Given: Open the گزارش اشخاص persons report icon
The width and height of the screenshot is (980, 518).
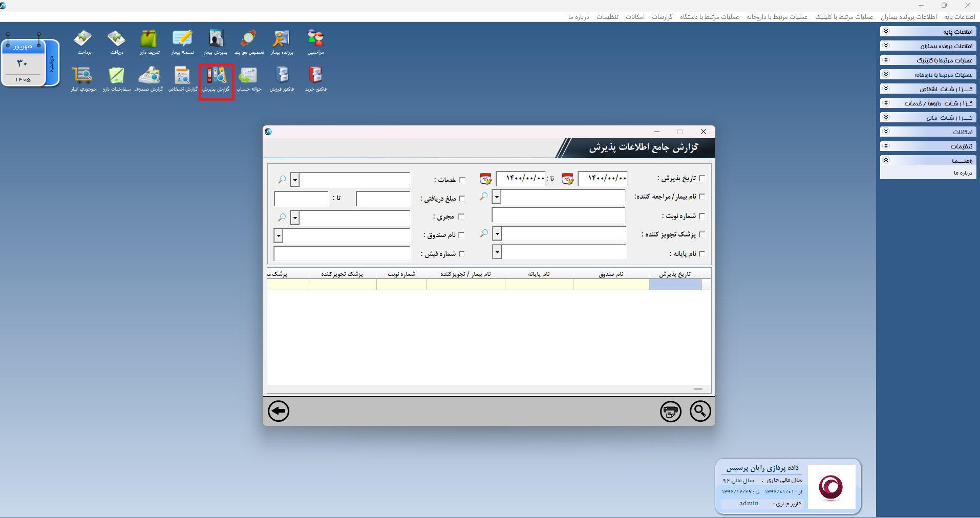Looking at the screenshot, I should (183, 79).
